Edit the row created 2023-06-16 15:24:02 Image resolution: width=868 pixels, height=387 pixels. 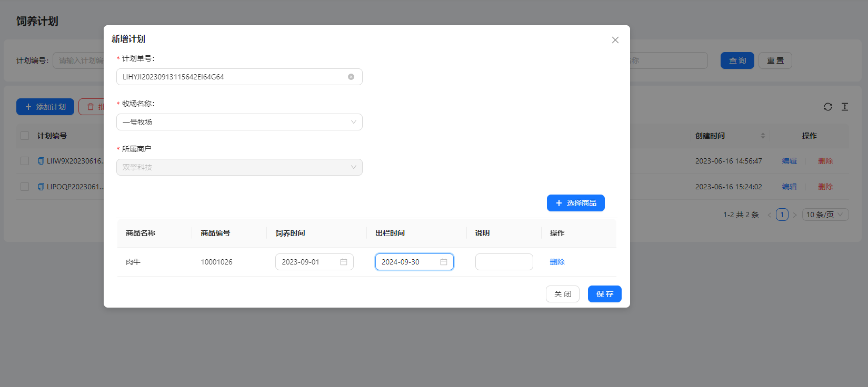point(789,187)
